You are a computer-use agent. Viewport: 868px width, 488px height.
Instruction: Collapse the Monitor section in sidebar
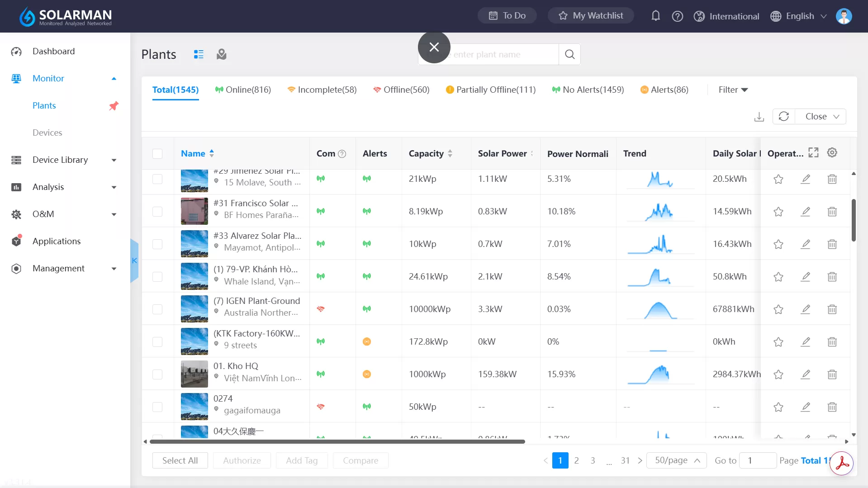114,78
